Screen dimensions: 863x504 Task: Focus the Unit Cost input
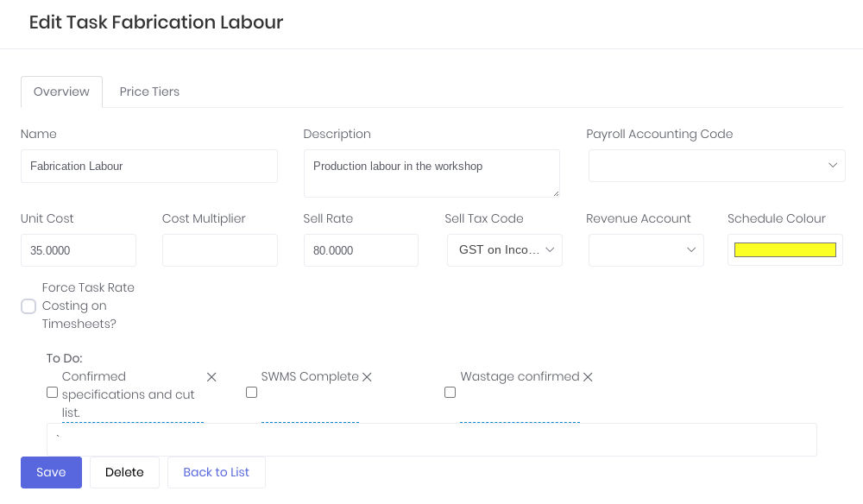click(79, 250)
